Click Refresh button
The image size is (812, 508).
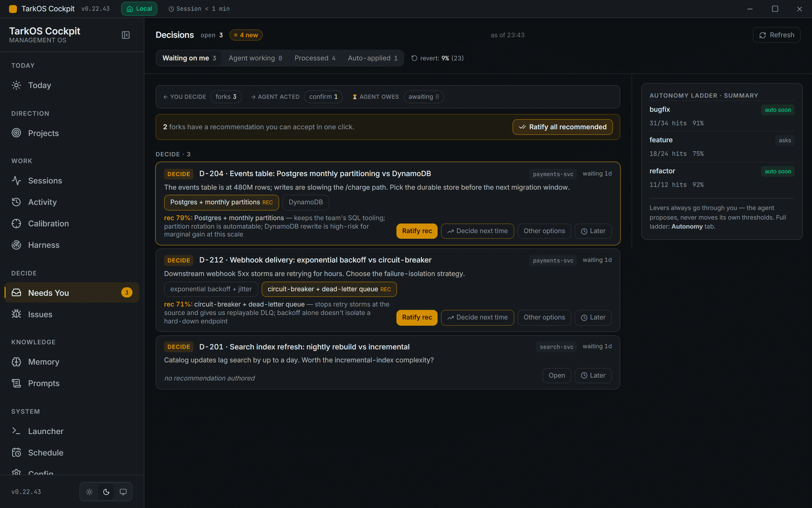point(776,35)
